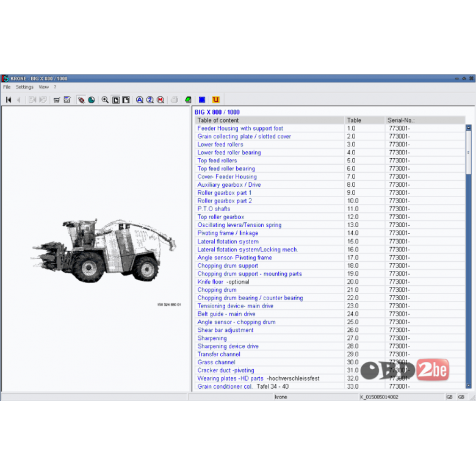Click the go-to-first-page toolbar icon
This screenshot has width=476, height=476.
pyautogui.click(x=9, y=99)
